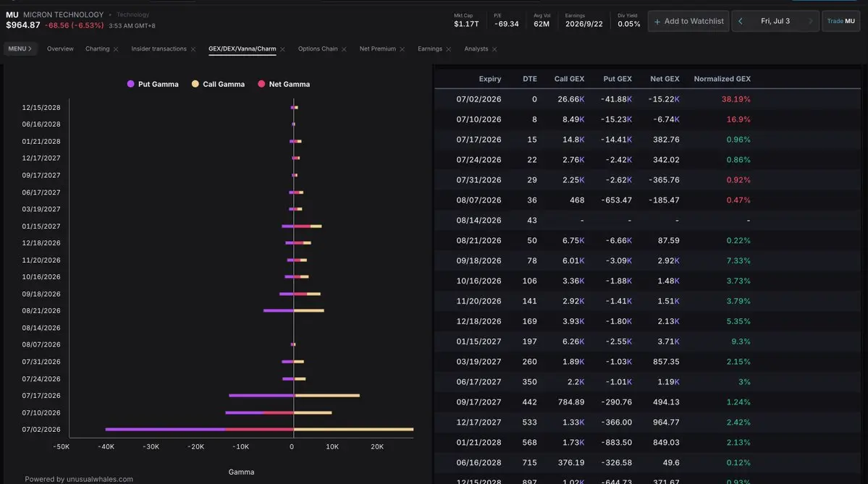Close the Charting tab
The image size is (868, 484).
[x=116, y=49]
